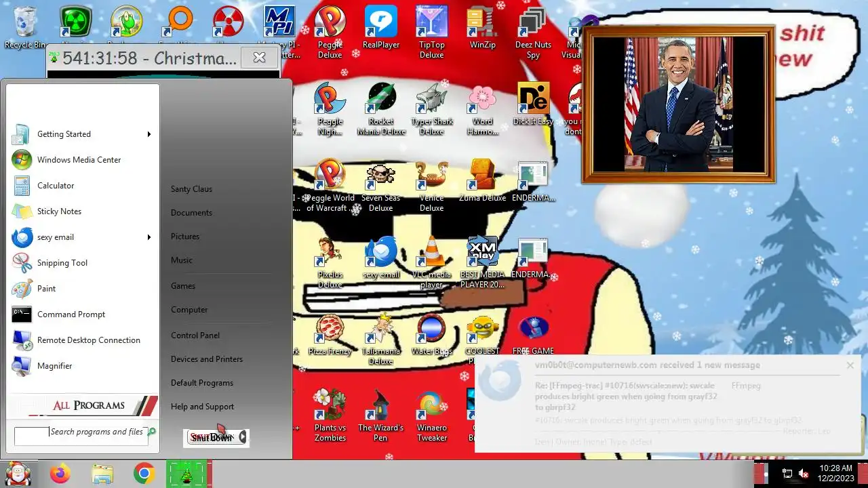Open The Wizard's Pen desktop shortcut
868x488 pixels.
click(381, 415)
